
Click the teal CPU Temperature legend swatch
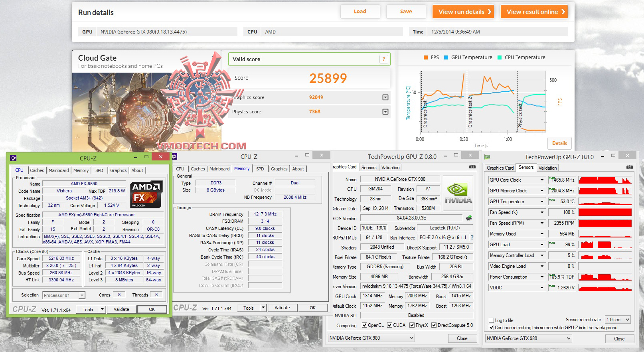(500, 57)
